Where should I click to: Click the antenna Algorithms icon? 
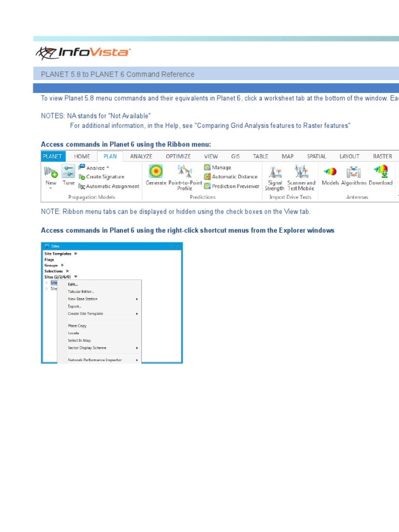353,172
